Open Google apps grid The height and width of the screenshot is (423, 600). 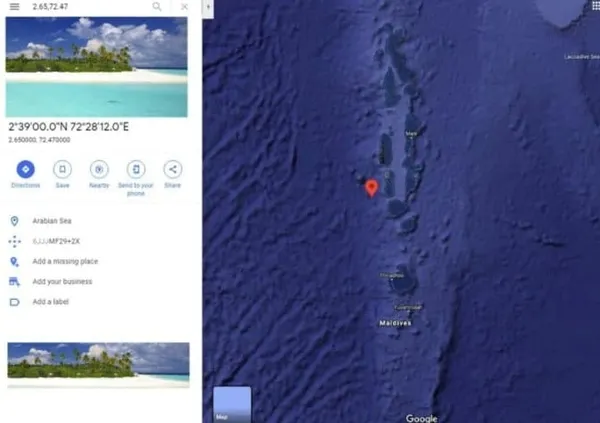click(x=596, y=6)
